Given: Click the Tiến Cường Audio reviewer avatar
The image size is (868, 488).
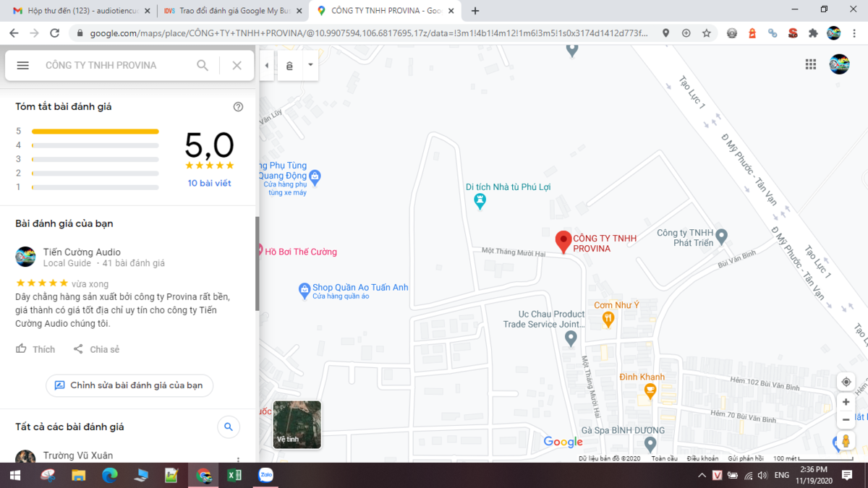Looking at the screenshot, I should [25, 257].
